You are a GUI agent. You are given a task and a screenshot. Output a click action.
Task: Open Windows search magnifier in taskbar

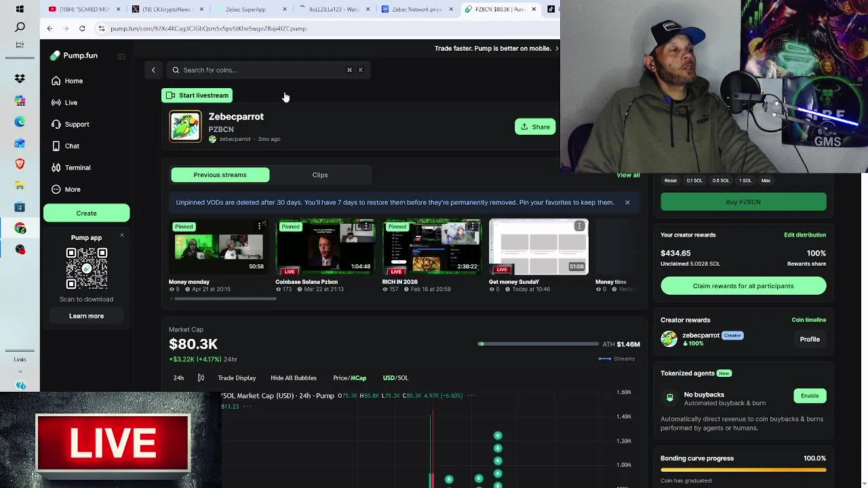click(x=20, y=27)
